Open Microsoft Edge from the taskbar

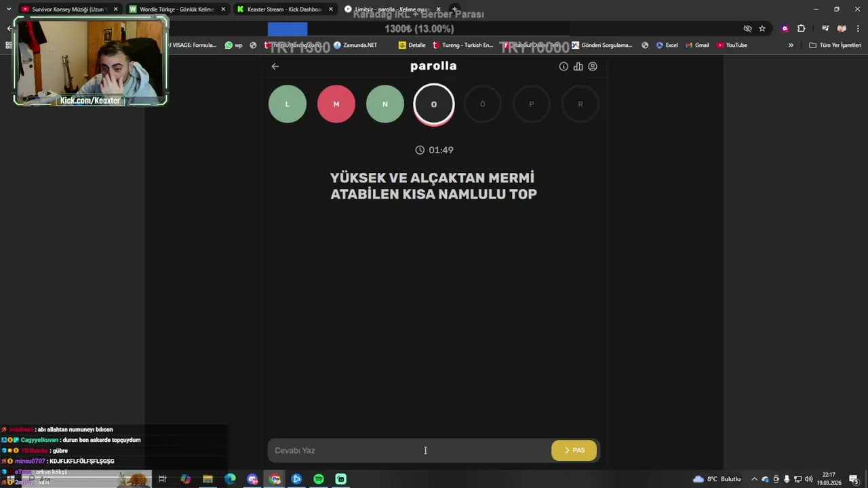[x=230, y=479]
